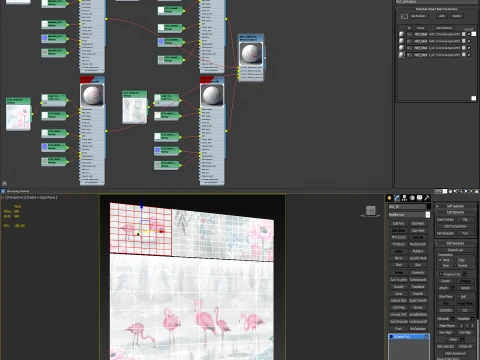
Task: Select lower-right material node sphere preview
Action: point(212,95)
